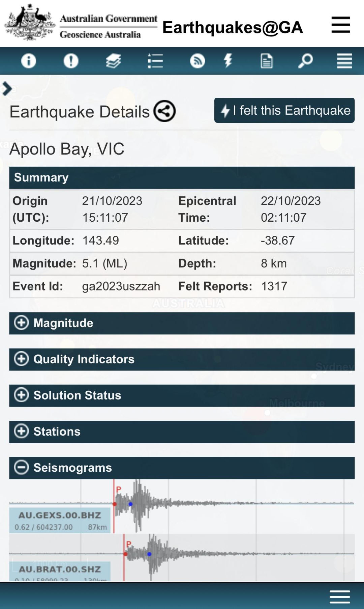
Task: Open the earthquake list icon
Action: (155, 61)
